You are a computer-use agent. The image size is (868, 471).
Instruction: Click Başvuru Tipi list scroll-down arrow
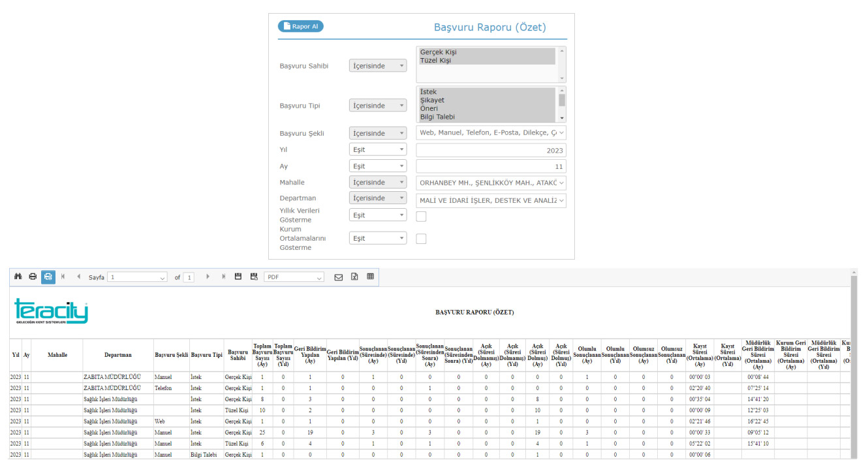tap(562, 118)
